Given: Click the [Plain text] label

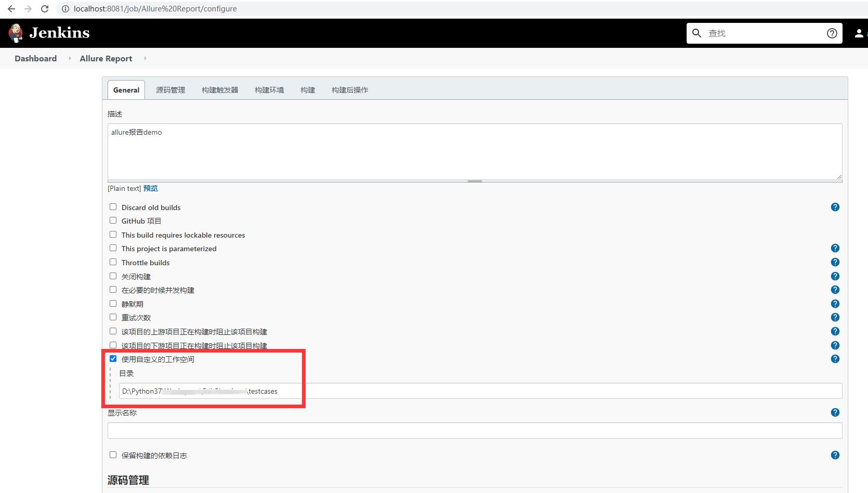Looking at the screenshot, I should click(124, 188).
